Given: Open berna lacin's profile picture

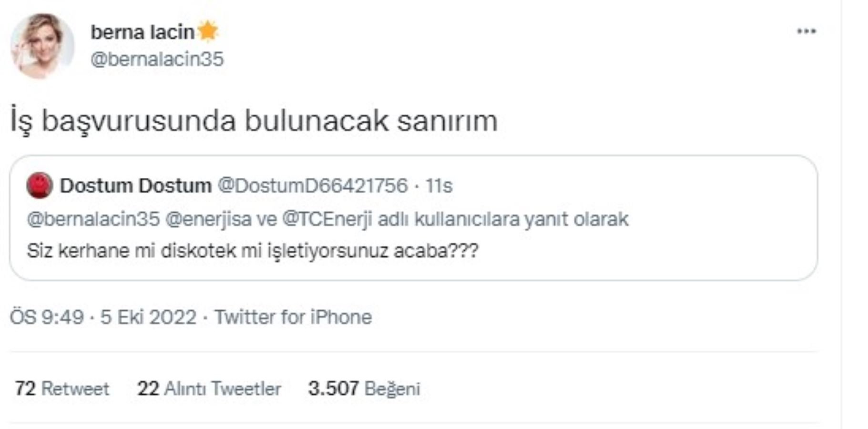Looking at the screenshot, I should [x=41, y=41].
